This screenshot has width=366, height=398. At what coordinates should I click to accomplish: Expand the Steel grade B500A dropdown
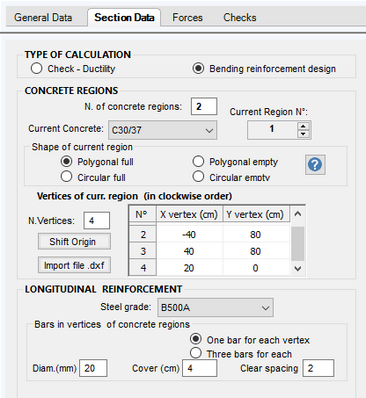215,307
